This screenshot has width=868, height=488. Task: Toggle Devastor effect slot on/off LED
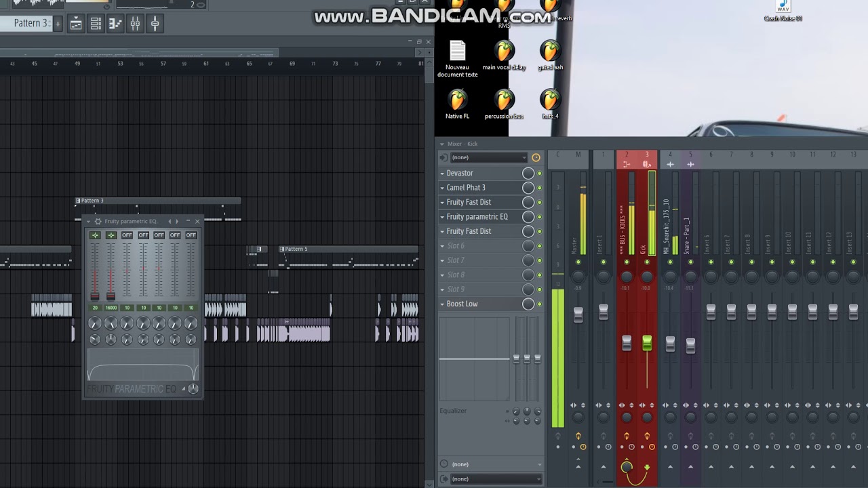(x=540, y=174)
